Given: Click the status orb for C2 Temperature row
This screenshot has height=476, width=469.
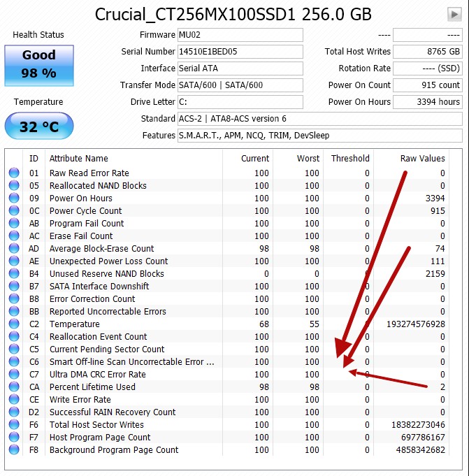Looking at the screenshot, I should 14,324.
